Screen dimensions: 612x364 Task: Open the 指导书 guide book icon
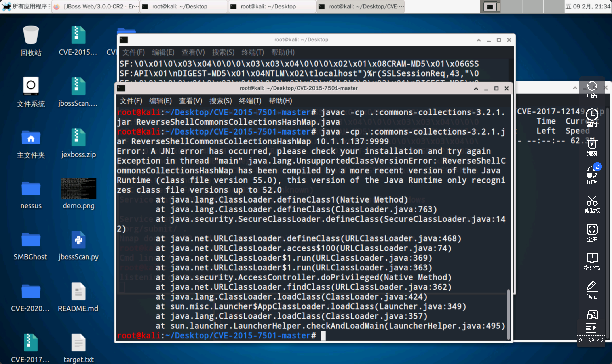click(x=592, y=258)
